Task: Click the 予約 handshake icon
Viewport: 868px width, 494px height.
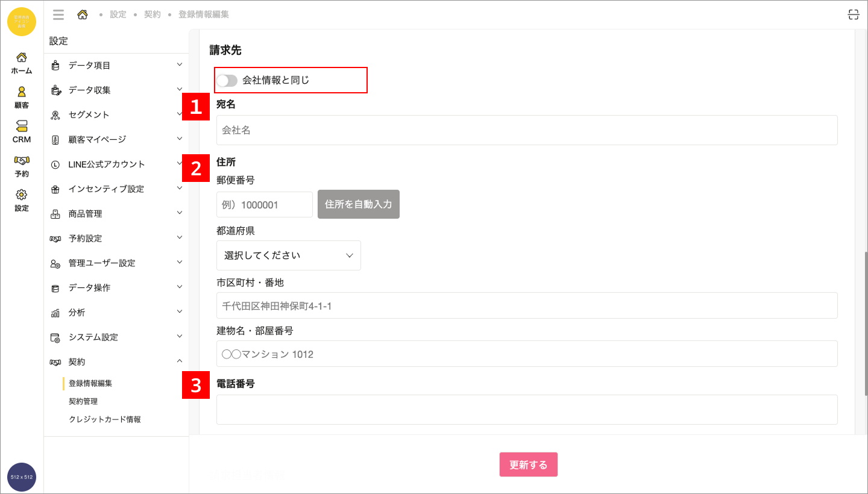Action: click(21, 163)
